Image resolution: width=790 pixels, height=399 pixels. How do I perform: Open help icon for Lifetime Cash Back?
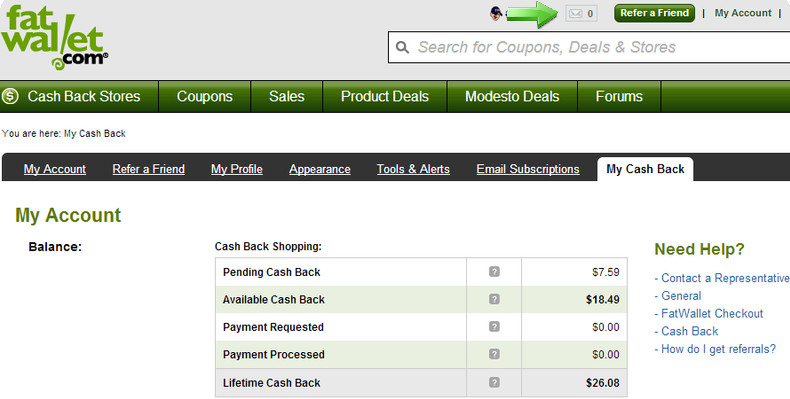click(x=494, y=382)
